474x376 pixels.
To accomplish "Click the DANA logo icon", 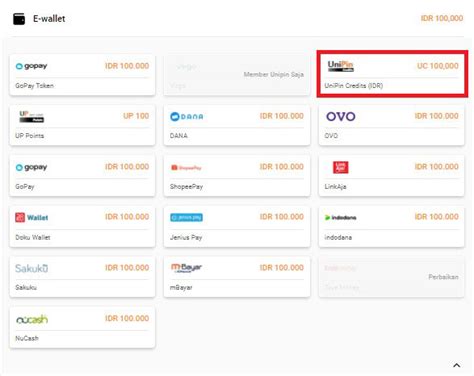I will (187, 117).
